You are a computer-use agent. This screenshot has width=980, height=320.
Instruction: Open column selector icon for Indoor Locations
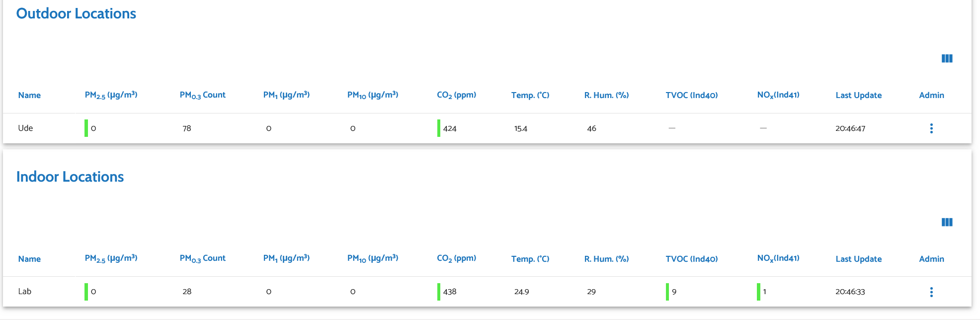pos(947,222)
